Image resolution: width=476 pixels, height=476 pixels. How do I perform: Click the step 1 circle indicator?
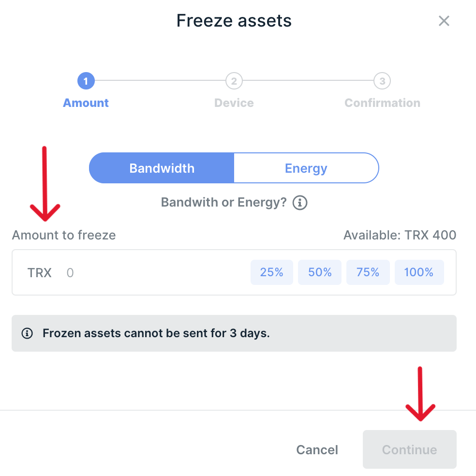86,81
